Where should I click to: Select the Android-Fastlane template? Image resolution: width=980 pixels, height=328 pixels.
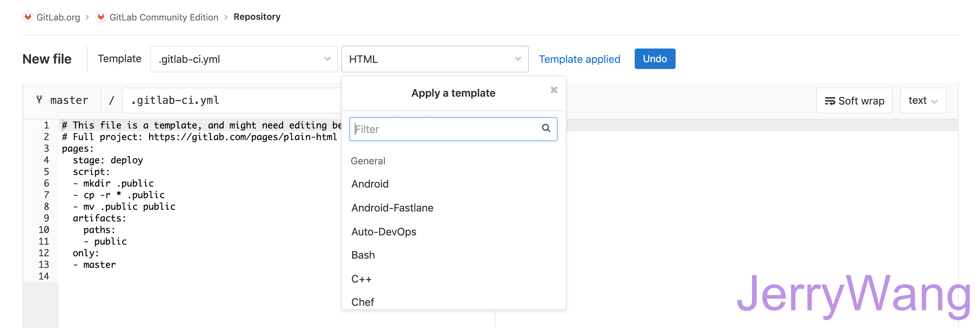(x=392, y=208)
